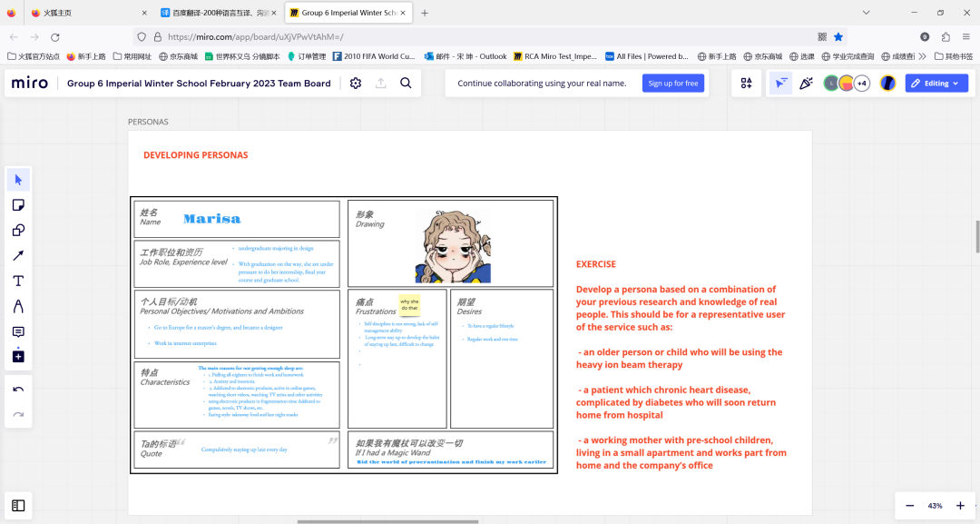The image size is (980, 524).
Task: Select the sticky note tool
Action: coord(18,205)
